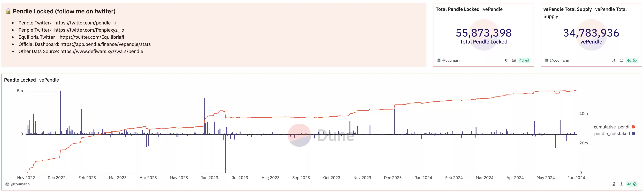
Task: Open @coumarin profile on Total Pendle Locked card
Action: pyautogui.click(x=451, y=60)
